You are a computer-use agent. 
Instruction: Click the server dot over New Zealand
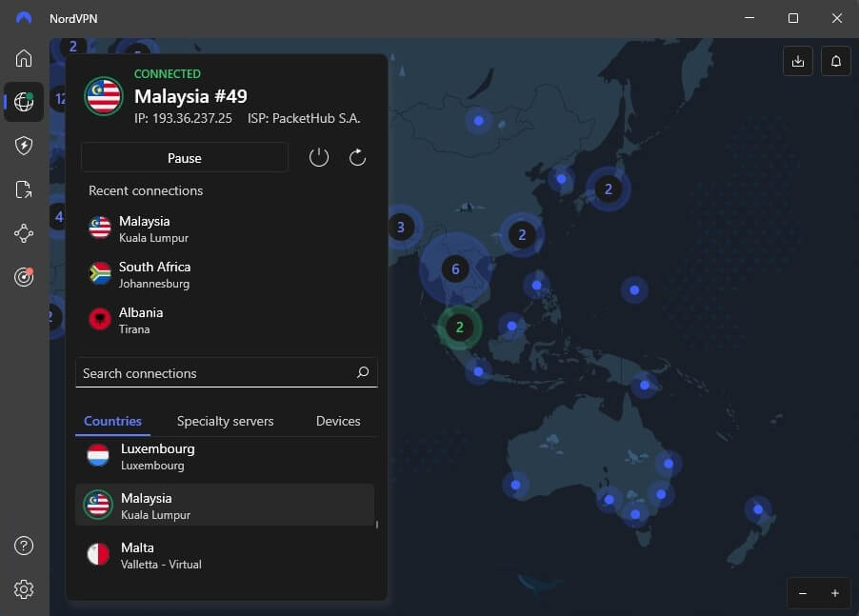pos(758,509)
